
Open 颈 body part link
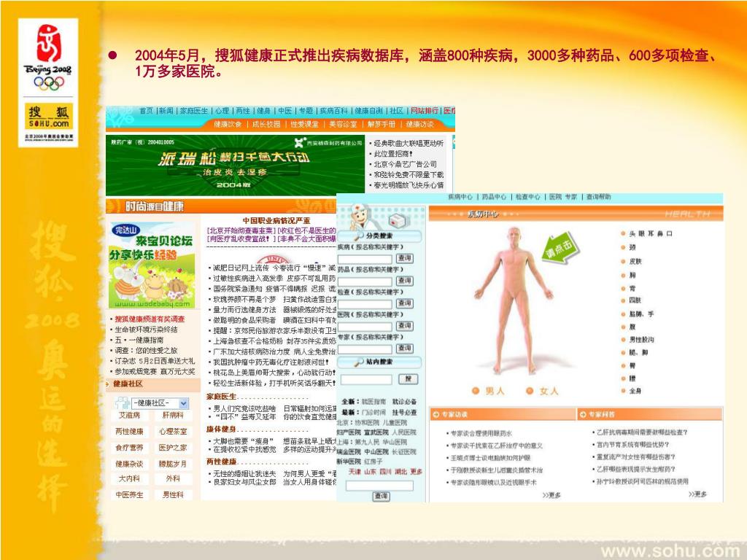click(632, 248)
